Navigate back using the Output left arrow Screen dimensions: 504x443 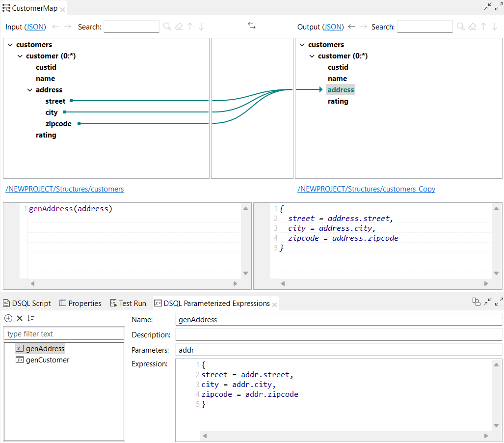pyautogui.click(x=352, y=27)
